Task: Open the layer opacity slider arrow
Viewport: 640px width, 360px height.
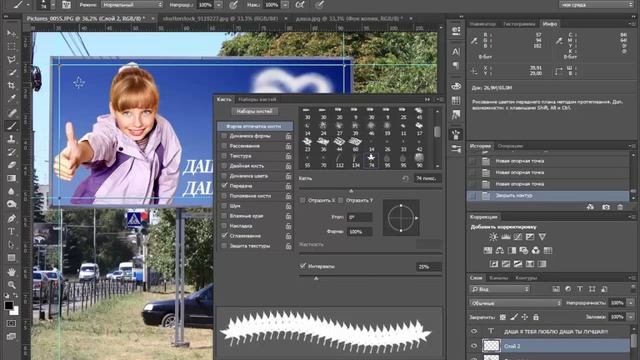Action: pyautogui.click(x=631, y=303)
